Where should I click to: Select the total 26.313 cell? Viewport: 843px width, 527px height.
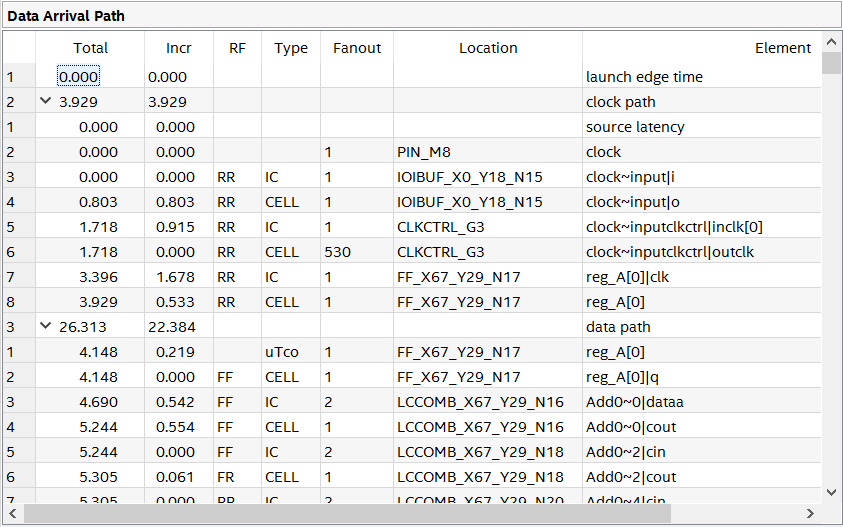click(90, 327)
